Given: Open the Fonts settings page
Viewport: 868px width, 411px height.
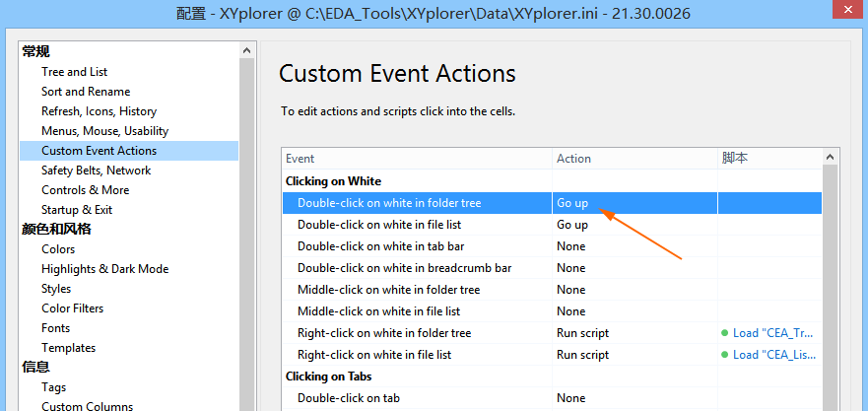Looking at the screenshot, I should [x=55, y=328].
